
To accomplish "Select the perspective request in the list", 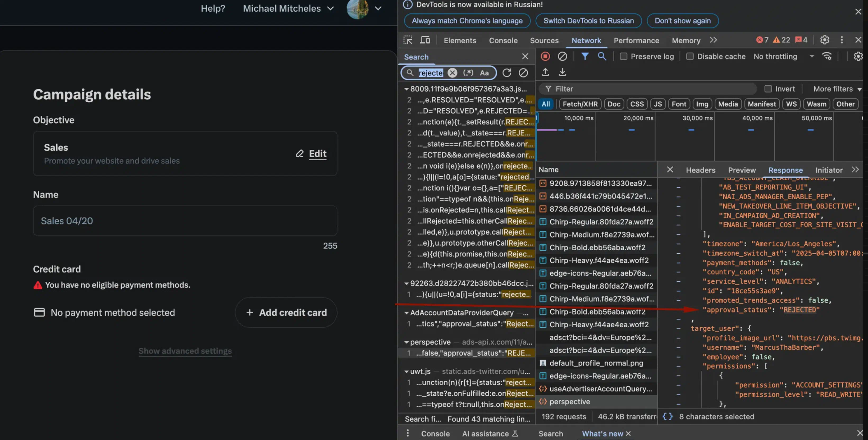I will [x=596, y=402].
